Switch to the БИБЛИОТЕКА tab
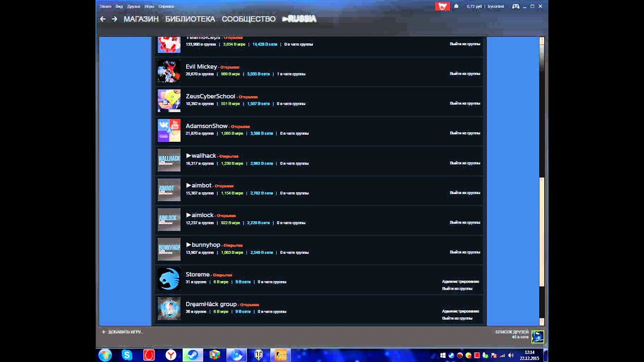Viewport: 644px width, 362px height. click(x=190, y=19)
